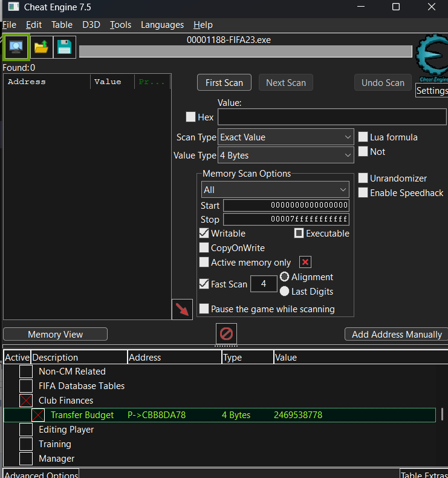This screenshot has height=478, width=448.
Task: Open the Table menu
Action: click(x=62, y=25)
